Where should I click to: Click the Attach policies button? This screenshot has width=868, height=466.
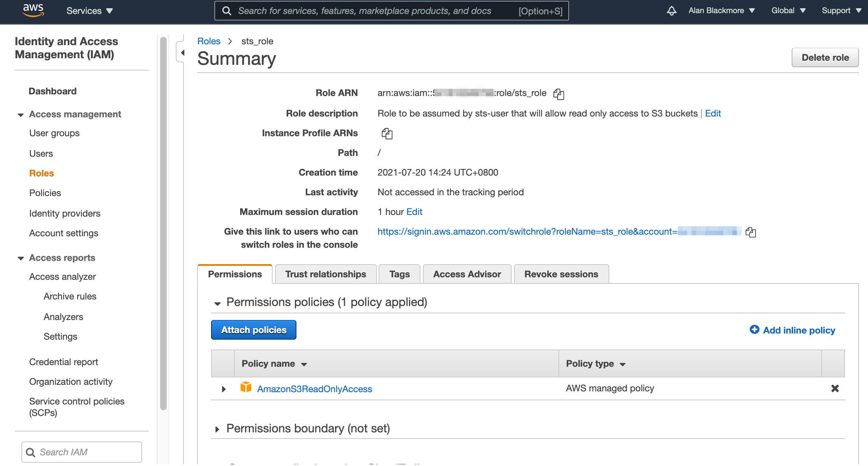253,329
